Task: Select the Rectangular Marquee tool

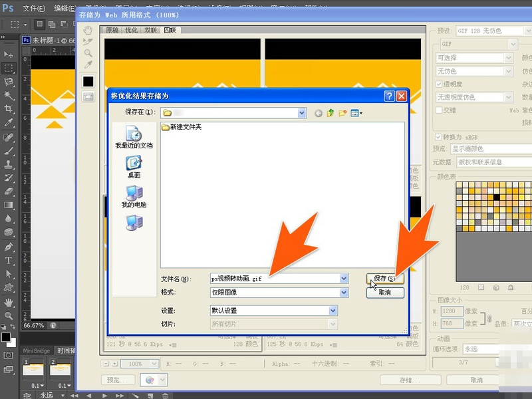Action: [9, 68]
